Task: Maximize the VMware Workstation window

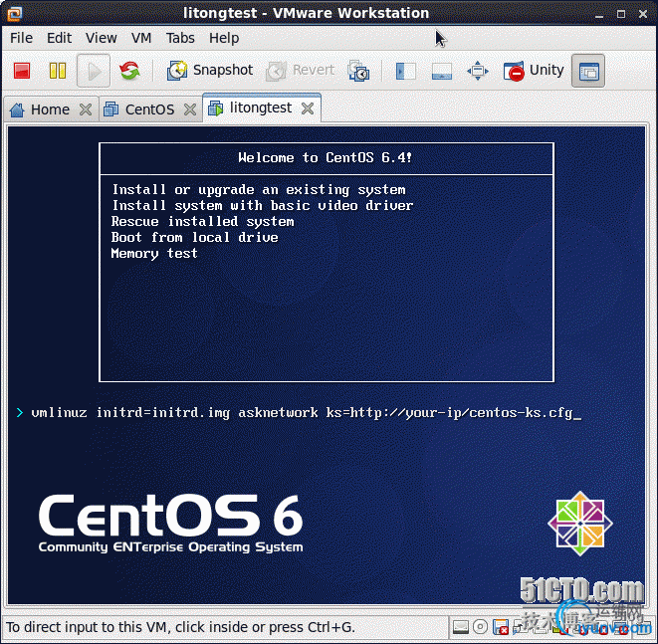Action: tap(621, 14)
